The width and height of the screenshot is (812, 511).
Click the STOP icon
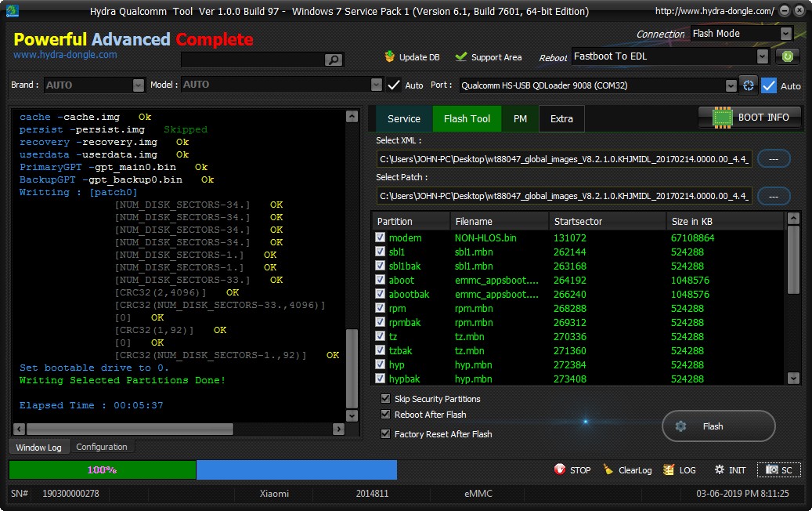click(559, 469)
